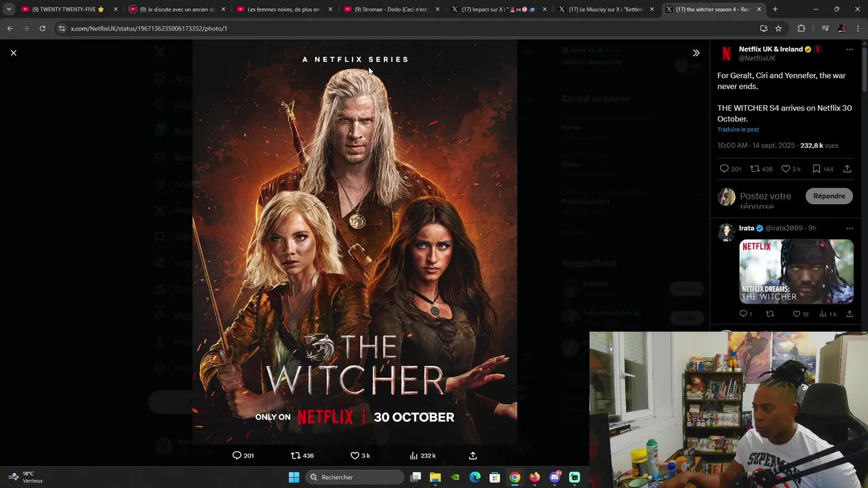Focus the Postez votre réponse field
Screen dimensions: 868x488
(770, 201)
